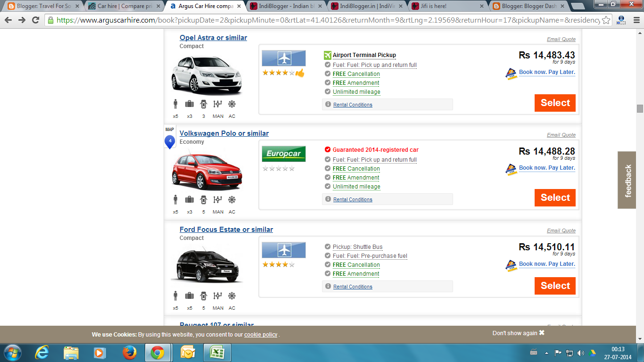Image resolution: width=644 pixels, height=362 pixels.
Task: Click the volume icon in the system tray
Action: (581, 353)
